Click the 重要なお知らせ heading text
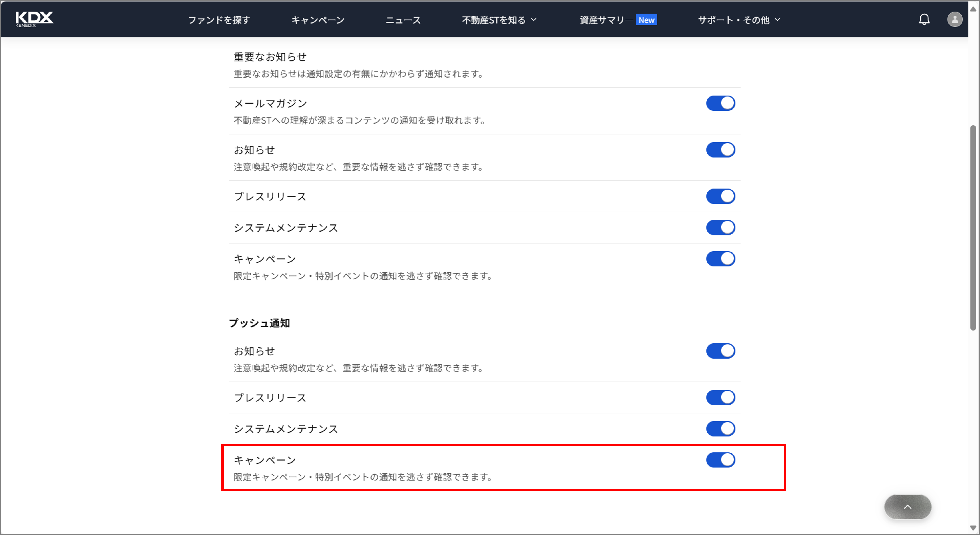Image resolution: width=980 pixels, height=535 pixels. pos(270,57)
